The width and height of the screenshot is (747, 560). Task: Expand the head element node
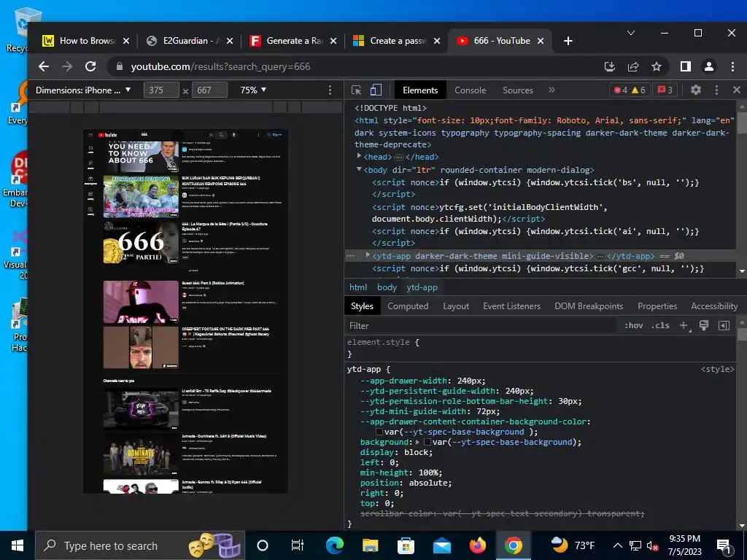(359, 156)
